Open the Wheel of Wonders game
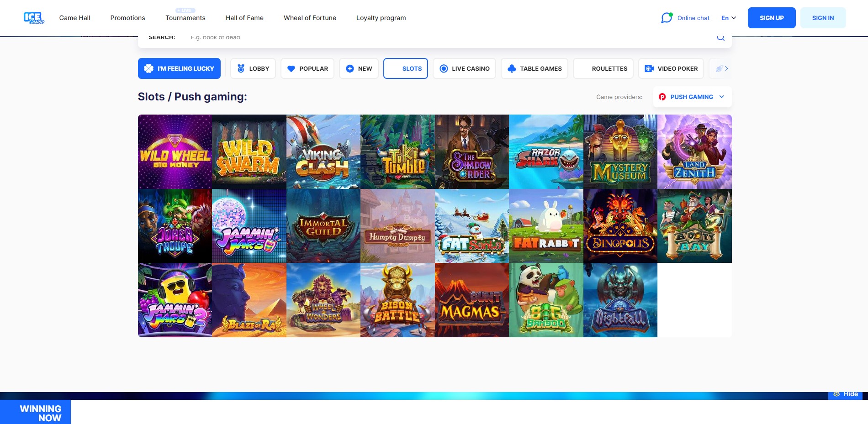868x424 pixels. [x=323, y=300]
